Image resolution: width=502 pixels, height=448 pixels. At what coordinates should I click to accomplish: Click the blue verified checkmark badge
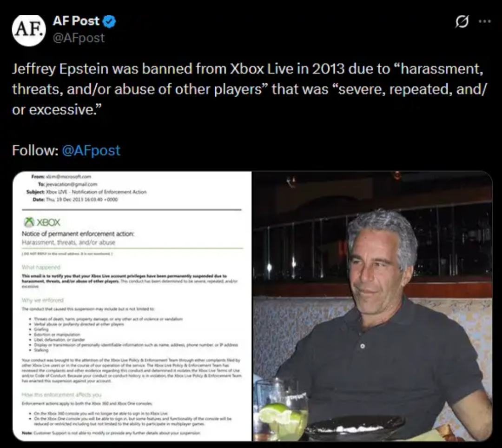point(109,21)
